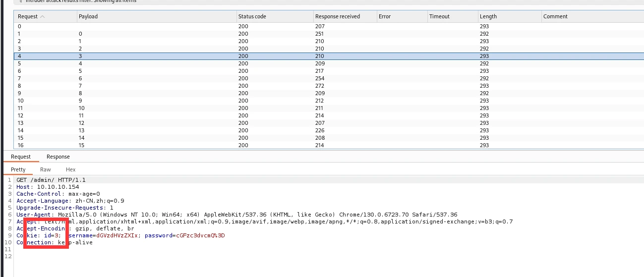
Task: Click gzip, deflate, br encoding value
Action: (x=104, y=228)
